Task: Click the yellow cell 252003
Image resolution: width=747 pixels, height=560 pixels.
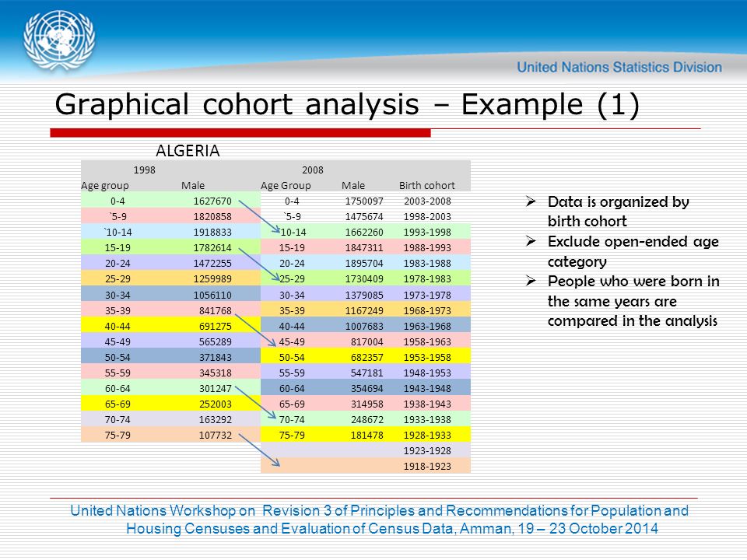Action: click(216, 404)
